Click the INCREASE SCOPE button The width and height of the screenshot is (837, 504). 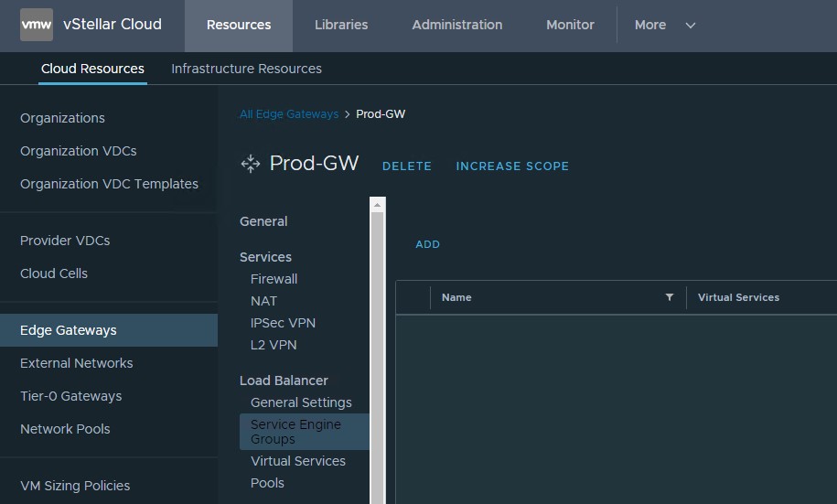pos(512,166)
